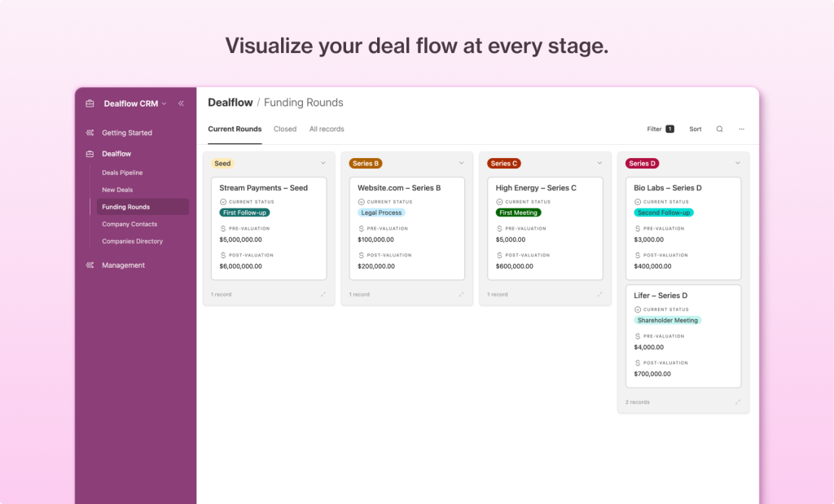Click the Dealflow section briefcase icon

coord(90,154)
